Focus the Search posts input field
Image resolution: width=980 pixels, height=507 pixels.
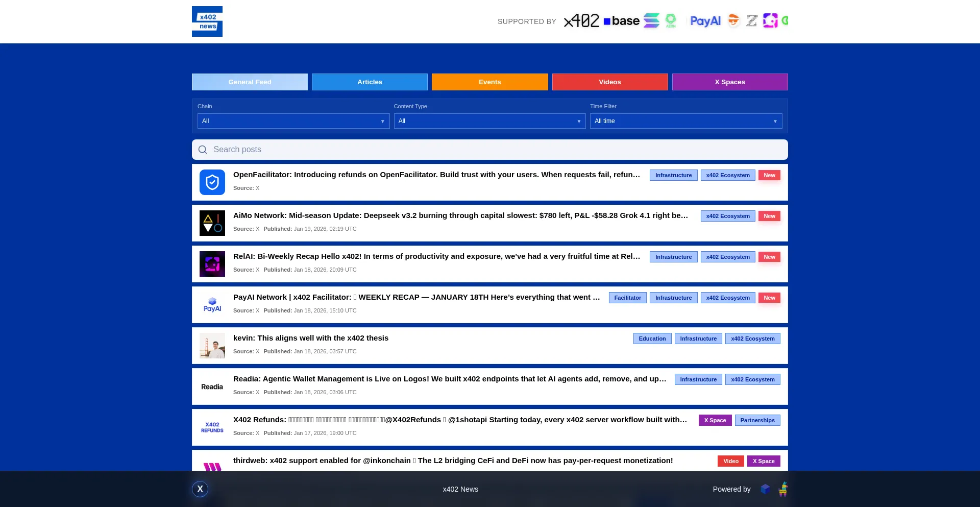coord(490,150)
